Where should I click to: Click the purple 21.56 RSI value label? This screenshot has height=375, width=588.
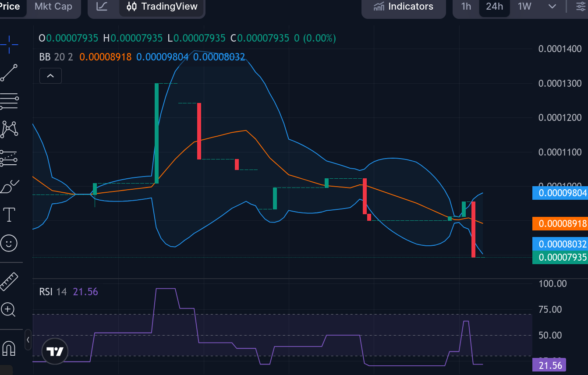pos(549,365)
